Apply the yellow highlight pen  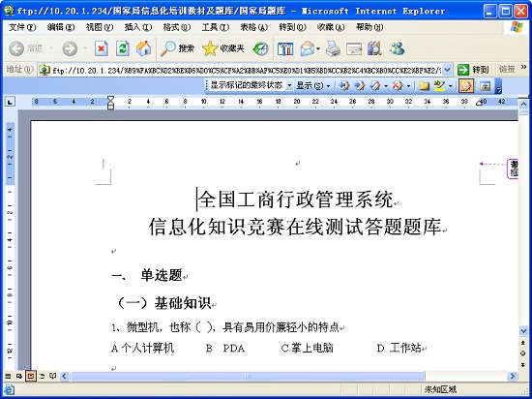[439, 86]
